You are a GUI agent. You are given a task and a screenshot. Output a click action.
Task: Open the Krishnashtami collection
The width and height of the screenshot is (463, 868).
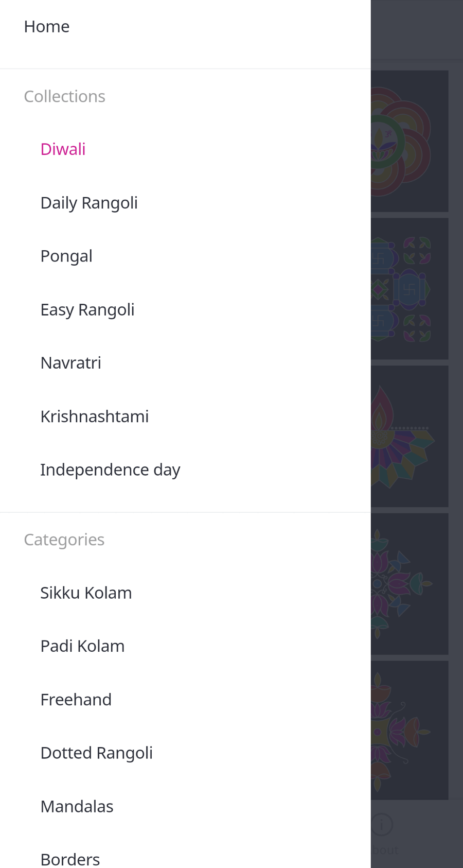point(95,416)
